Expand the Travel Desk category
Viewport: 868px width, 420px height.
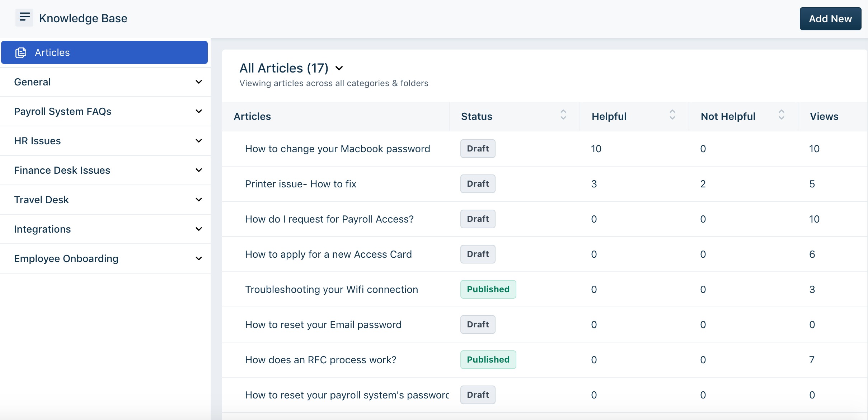[198, 200]
